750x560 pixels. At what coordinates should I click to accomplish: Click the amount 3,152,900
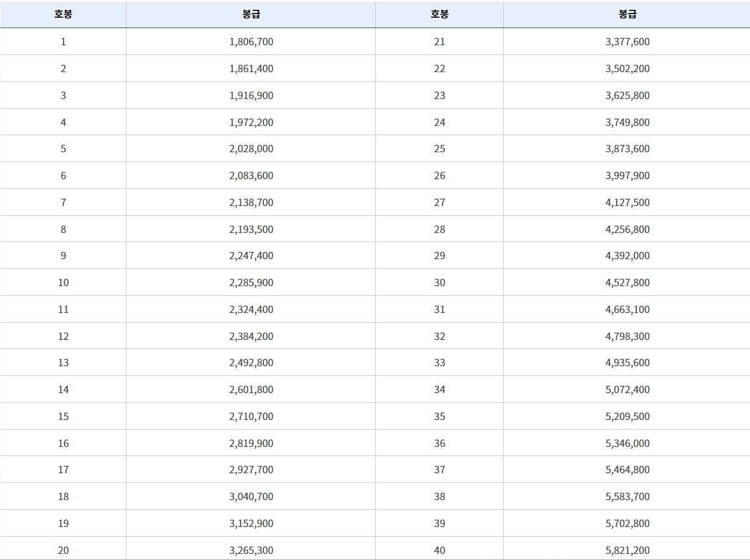click(251, 523)
